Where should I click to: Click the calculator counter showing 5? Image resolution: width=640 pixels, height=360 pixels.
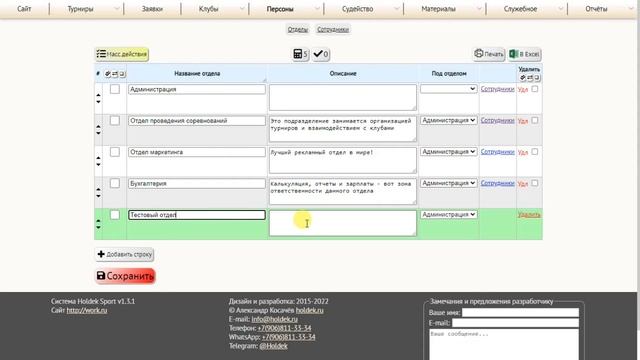tap(300, 54)
